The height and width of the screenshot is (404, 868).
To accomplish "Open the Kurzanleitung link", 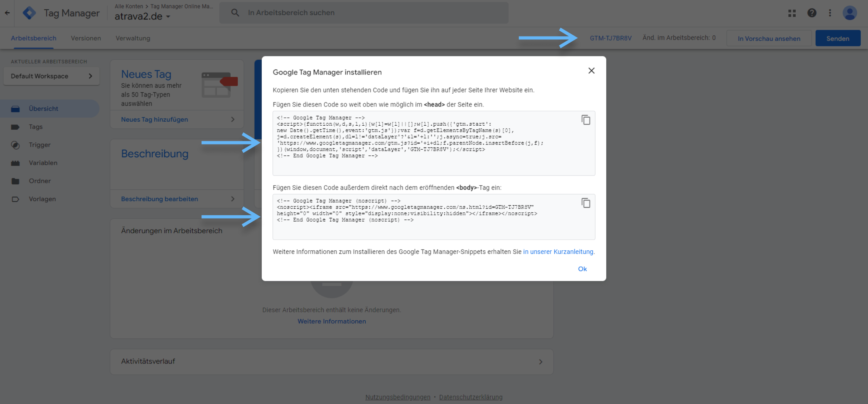I will pyautogui.click(x=558, y=251).
